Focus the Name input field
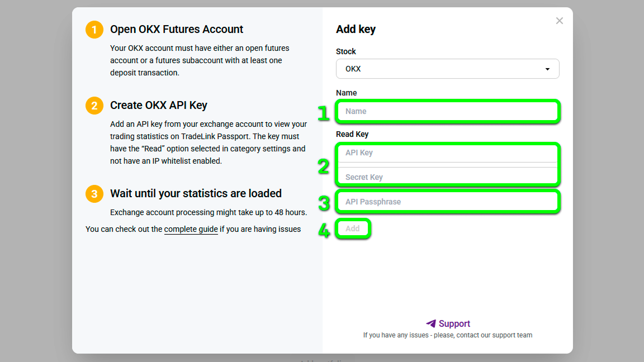 click(447, 111)
